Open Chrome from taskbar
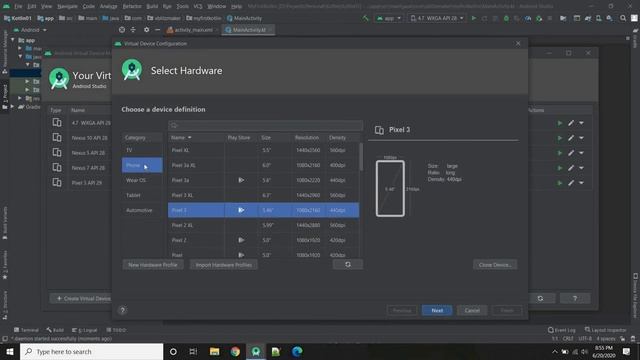This screenshot has width=640, height=360. 235,351
